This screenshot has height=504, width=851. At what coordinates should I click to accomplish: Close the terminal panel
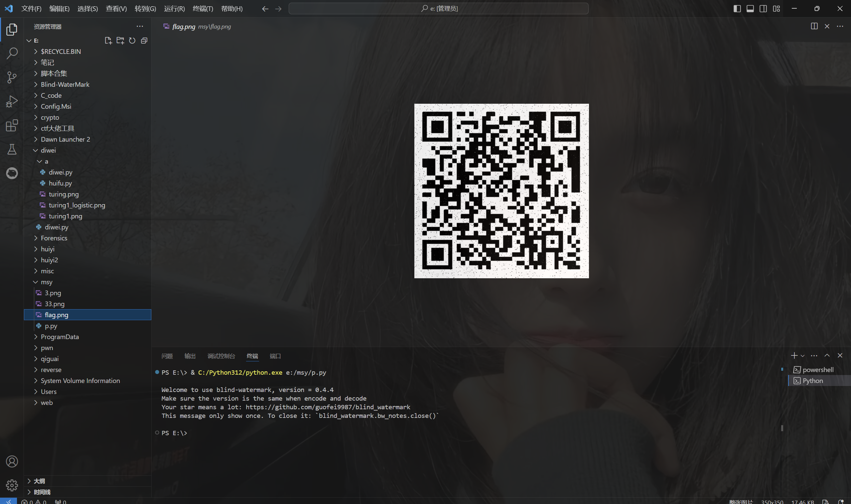click(x=840, y=356)
